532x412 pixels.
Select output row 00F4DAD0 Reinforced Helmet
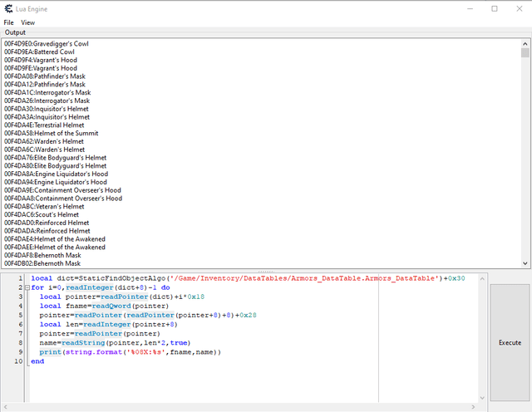pyautogui.click(x=47, y=223)
